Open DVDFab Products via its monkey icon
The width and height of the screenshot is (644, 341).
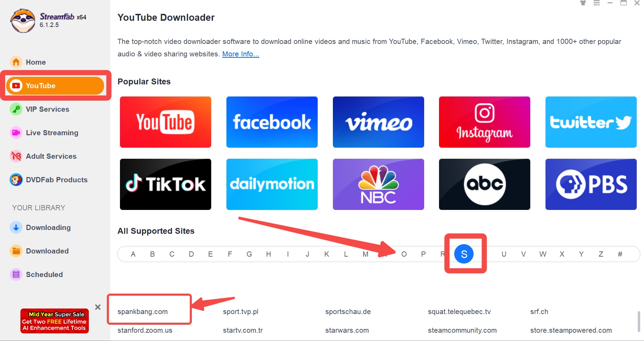tap(16, 179)
